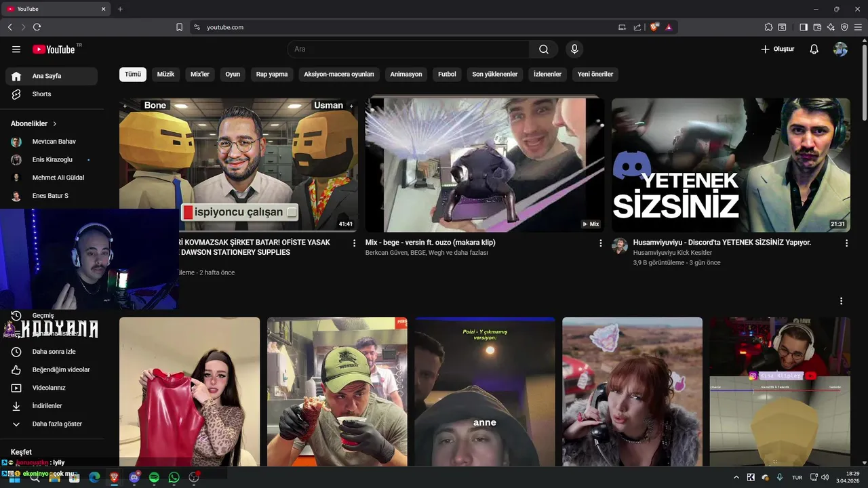868x488 pixels.
Task: Open more options for Mix - bege video
Action: click(x=600, y=243)
